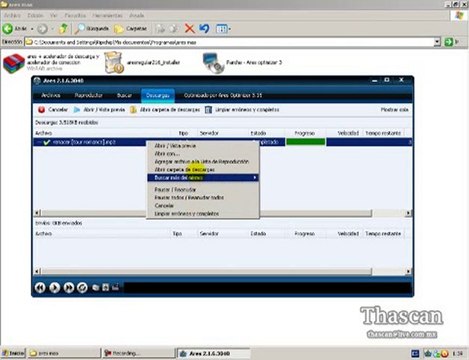Image resolution: width=469 pixels, height=360 pixels.
Task: Click the Archivo column header in downloads list
Action: click(102, 133)
